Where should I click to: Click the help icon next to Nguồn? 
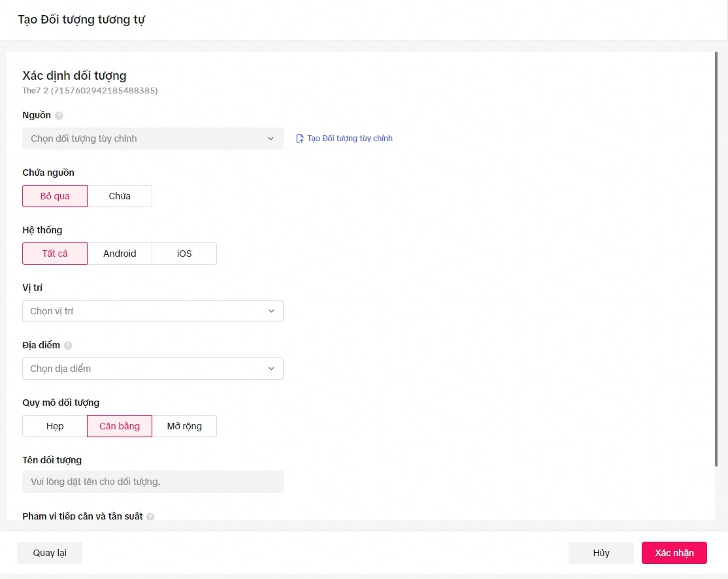click(59, 116)
